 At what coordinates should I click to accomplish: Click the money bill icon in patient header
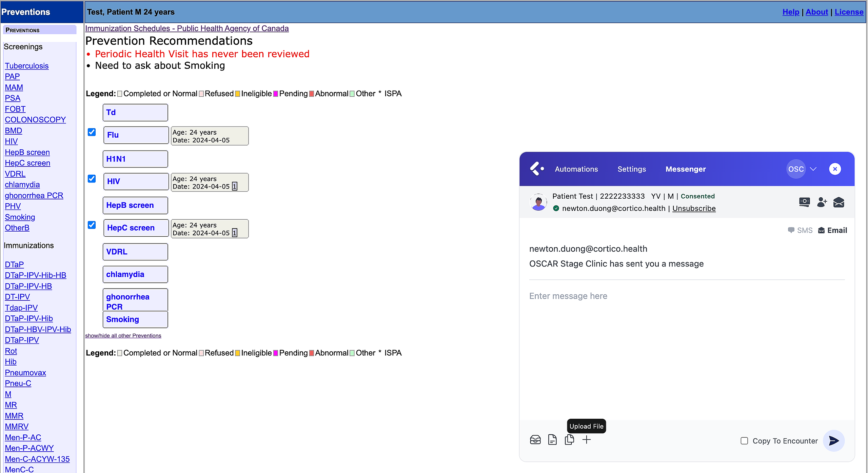(x=804, y=202)
